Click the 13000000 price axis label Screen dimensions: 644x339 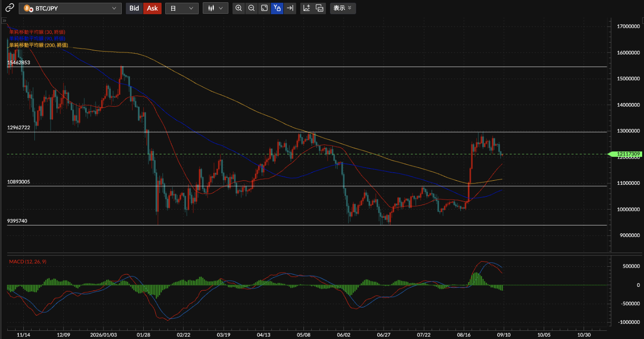click(628, 131)
